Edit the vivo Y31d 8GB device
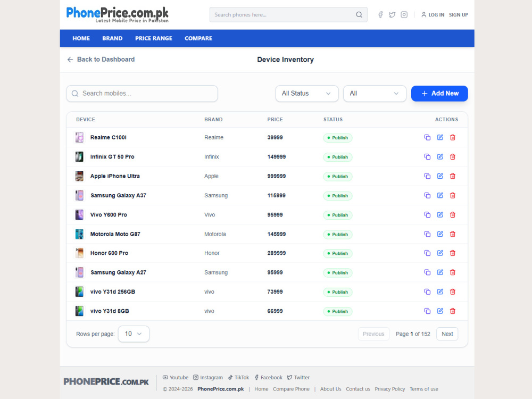This screenshot has width=532, height=399. tap(440, 311)
